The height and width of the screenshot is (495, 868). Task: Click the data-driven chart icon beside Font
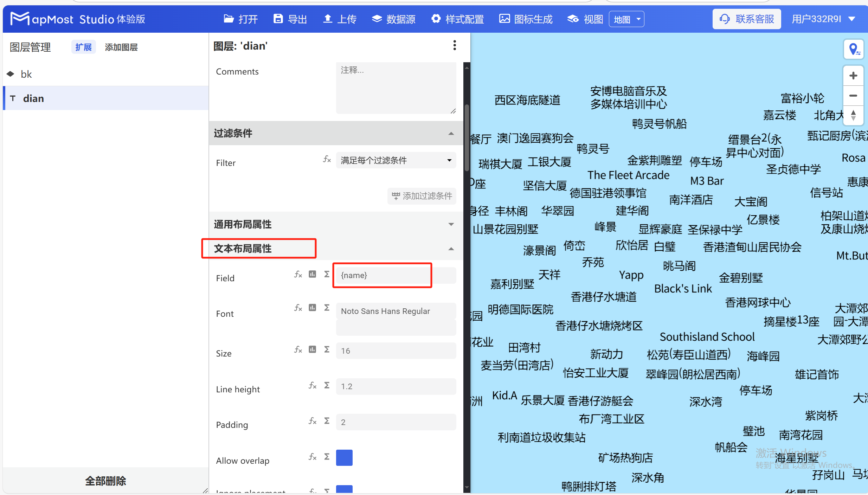tap(312, 308)
